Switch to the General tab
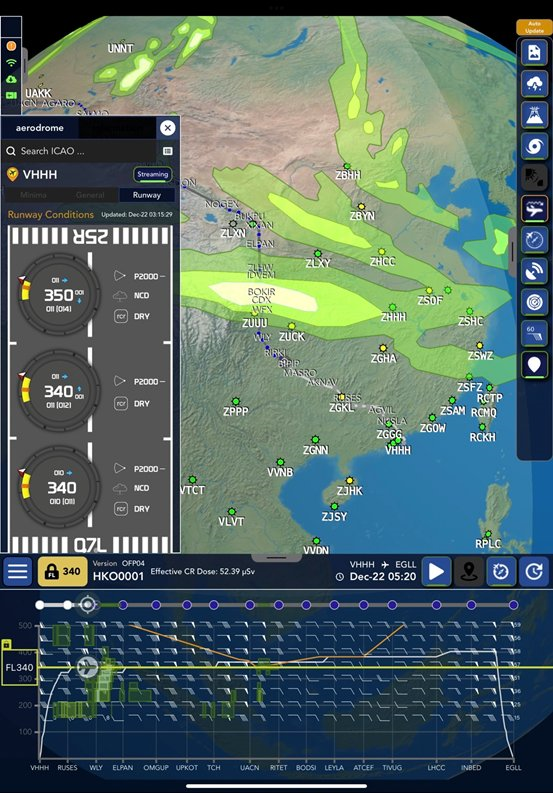553x793 pixels. [90, 195]
